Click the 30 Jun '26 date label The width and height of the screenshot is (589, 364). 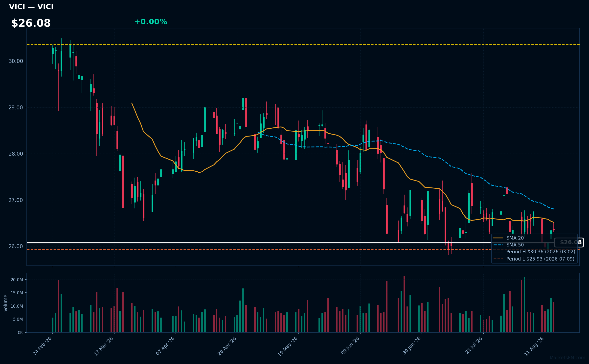411,346
